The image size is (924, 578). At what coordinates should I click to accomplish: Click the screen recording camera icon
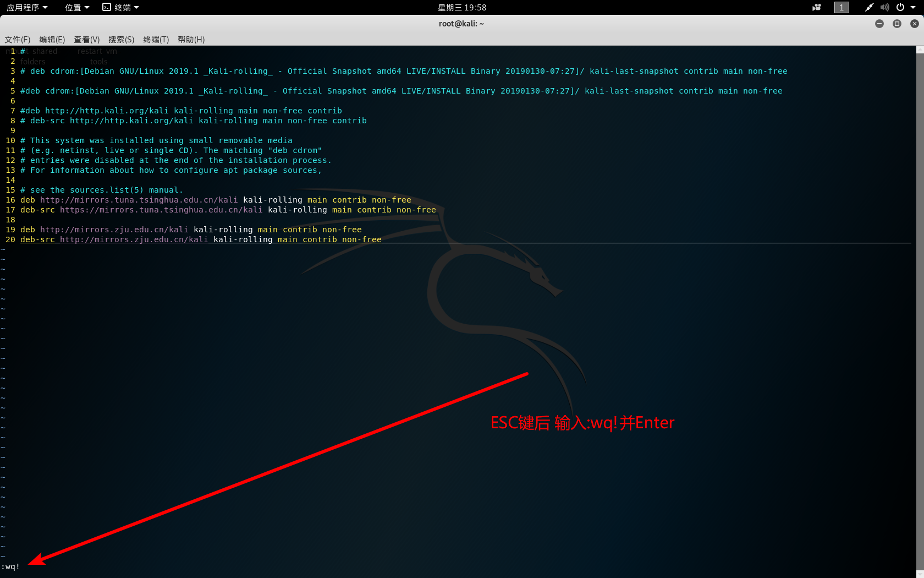(x=817, y=7)
